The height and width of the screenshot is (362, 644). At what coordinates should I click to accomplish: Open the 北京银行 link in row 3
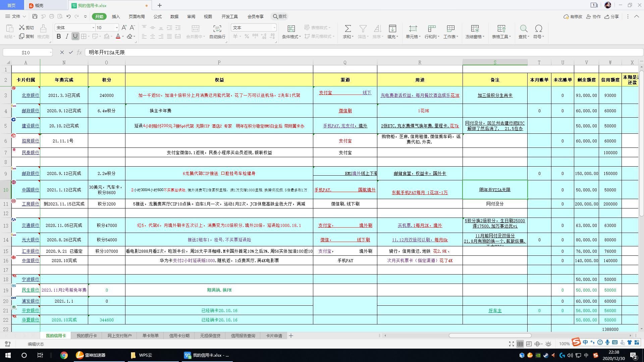(31, 95)
